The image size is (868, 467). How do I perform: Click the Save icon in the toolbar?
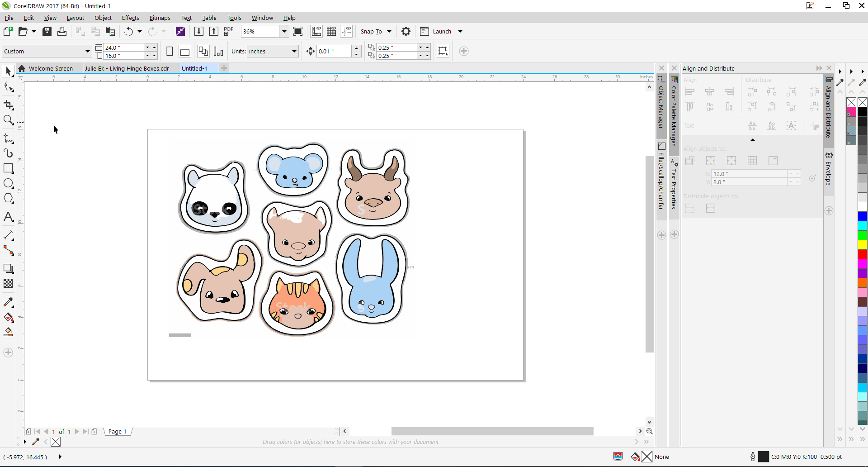point(47,31)
